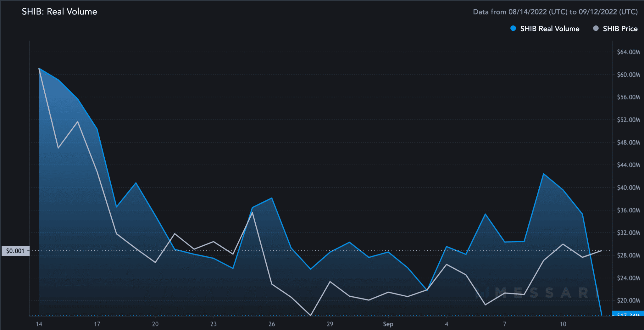Click the blue current volume value tag
The height and width of the screenshot is (330, 644).
point(628,314)
